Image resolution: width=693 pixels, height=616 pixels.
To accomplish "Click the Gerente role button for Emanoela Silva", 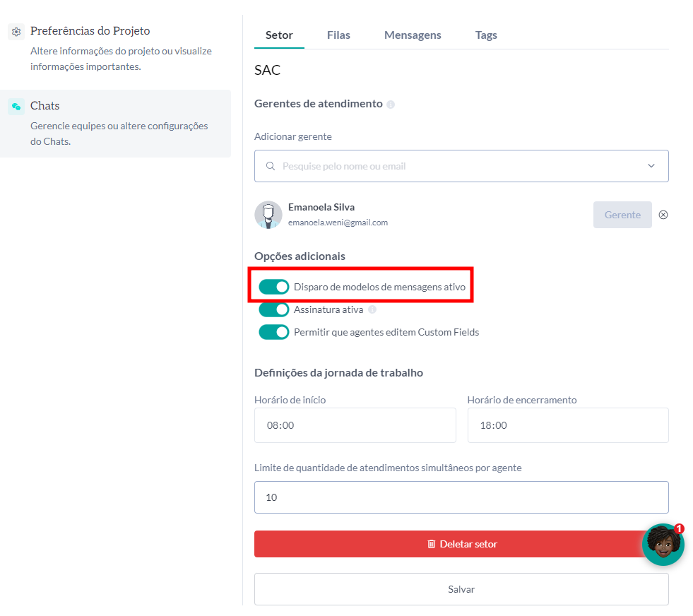I will pos(622,215).
